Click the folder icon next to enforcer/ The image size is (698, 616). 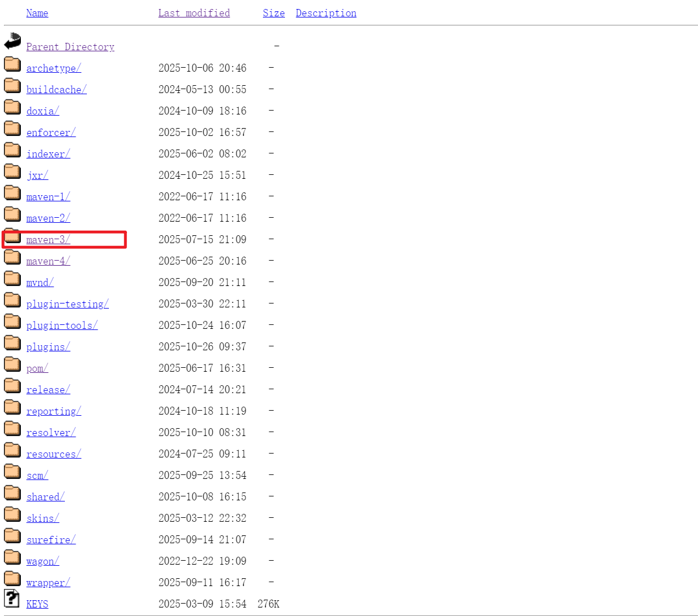pyautogui.click(x=12, y=128)
